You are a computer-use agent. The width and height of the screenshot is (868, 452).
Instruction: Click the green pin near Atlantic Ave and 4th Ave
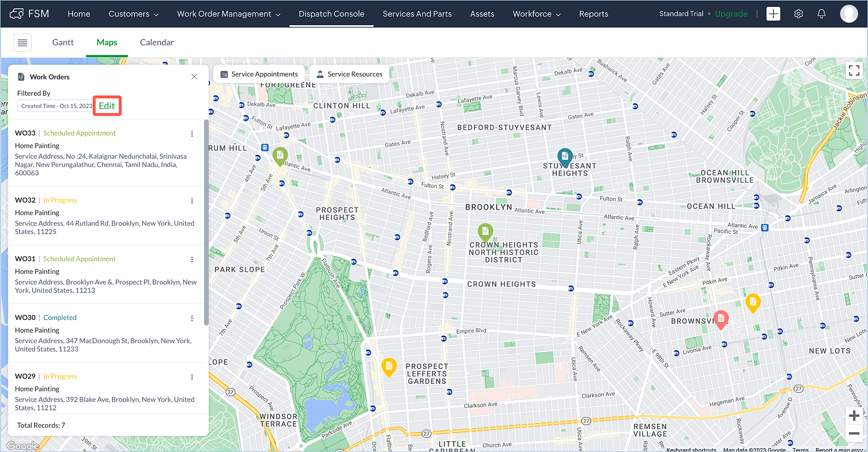(x=280, y=157)
